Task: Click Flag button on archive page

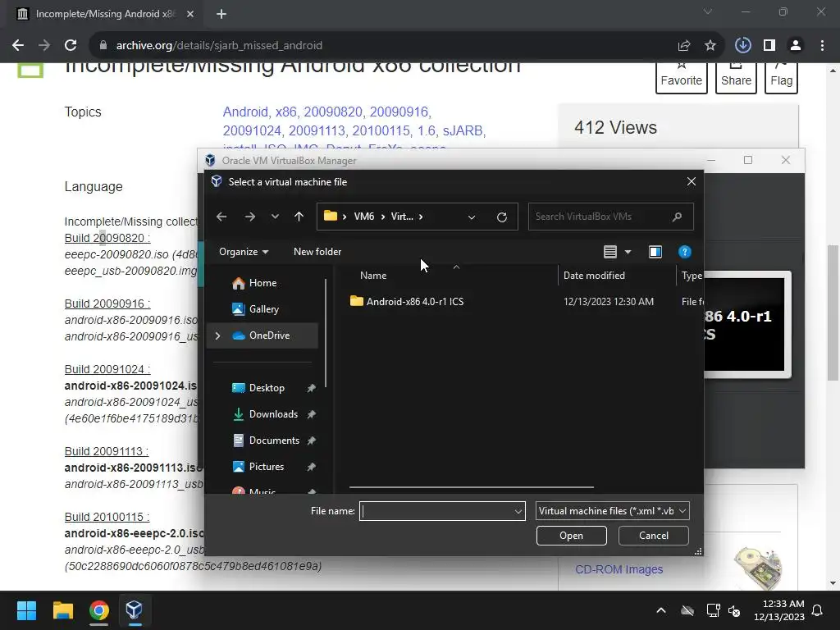Action: pyautogui.click(x=781, y=78)
